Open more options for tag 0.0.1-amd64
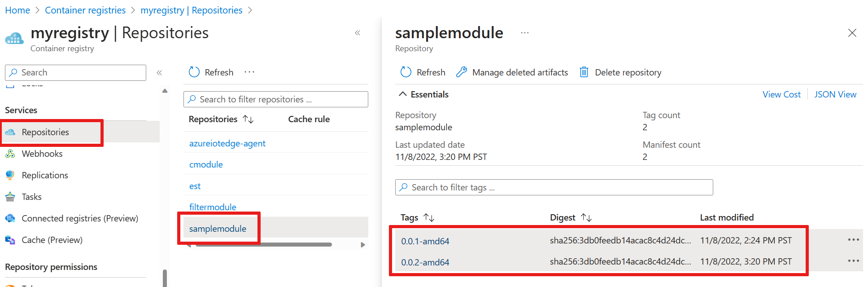This screenshot has width=868, height=287. pyautogui.click(x=853, y=240)
